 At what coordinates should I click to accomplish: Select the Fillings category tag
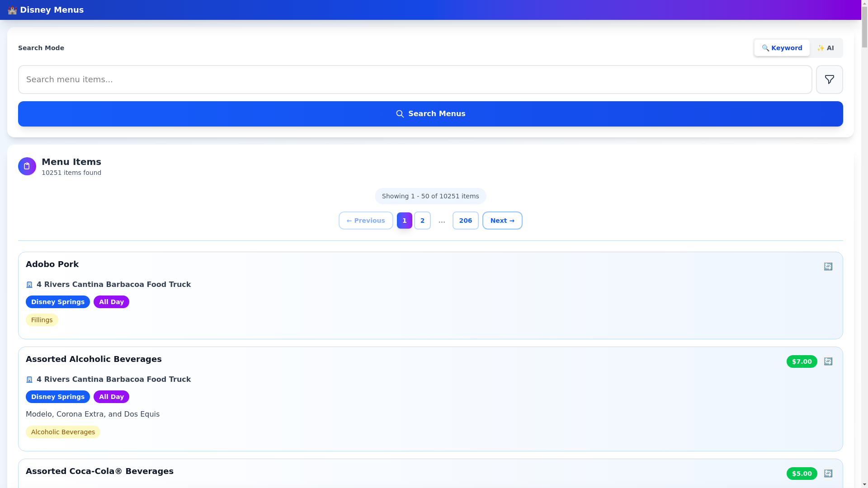click(42, 320)
